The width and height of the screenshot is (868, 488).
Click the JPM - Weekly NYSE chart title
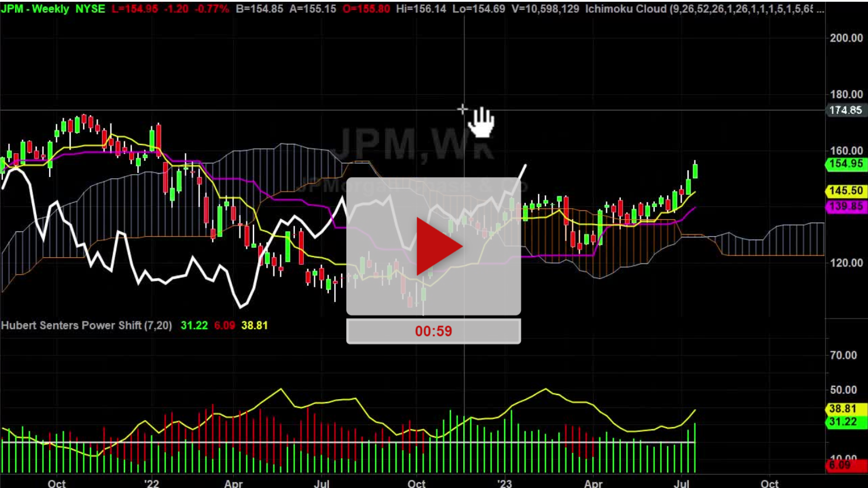click(53, 9)
